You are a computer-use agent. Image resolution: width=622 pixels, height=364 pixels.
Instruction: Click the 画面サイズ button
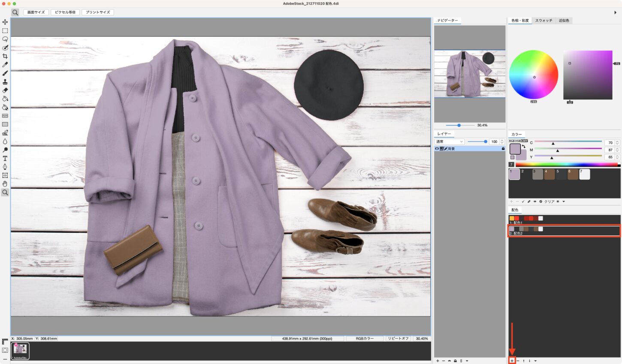36,12
